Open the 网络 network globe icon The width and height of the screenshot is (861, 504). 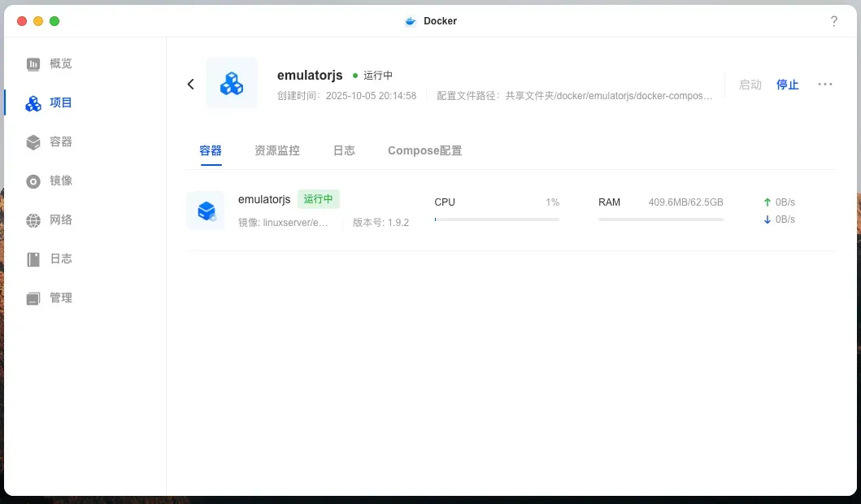[33, 220]
